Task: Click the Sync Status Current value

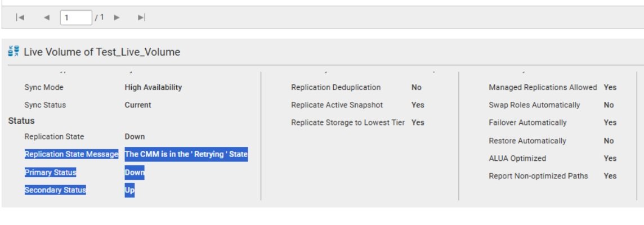Action: point(138,105)
